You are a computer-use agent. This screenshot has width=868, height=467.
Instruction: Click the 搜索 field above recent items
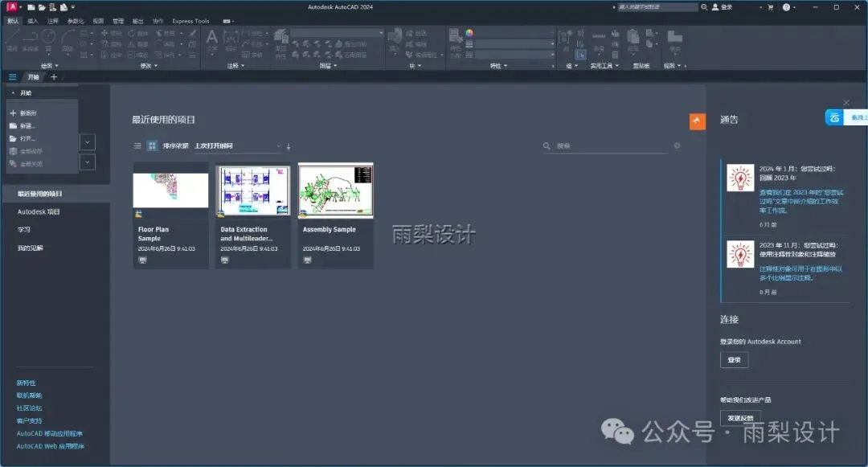[x=606, y=145]
